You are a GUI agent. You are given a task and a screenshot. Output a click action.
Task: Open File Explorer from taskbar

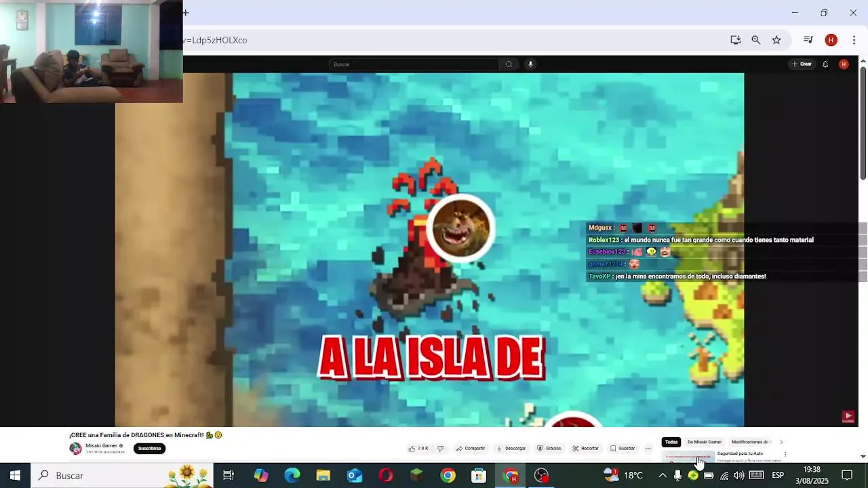coord(323,475)
